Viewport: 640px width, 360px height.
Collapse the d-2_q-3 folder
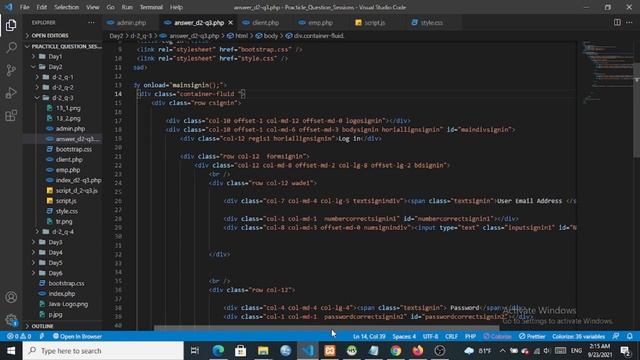[62, 98]
